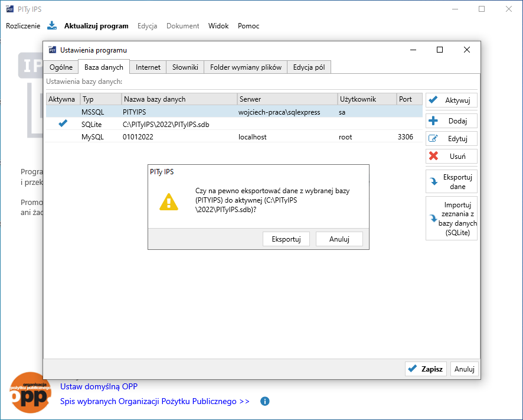Switch to the Ogólne tab
The width and height of the screenshot is (523, 420).
click(x=61, y=67)
